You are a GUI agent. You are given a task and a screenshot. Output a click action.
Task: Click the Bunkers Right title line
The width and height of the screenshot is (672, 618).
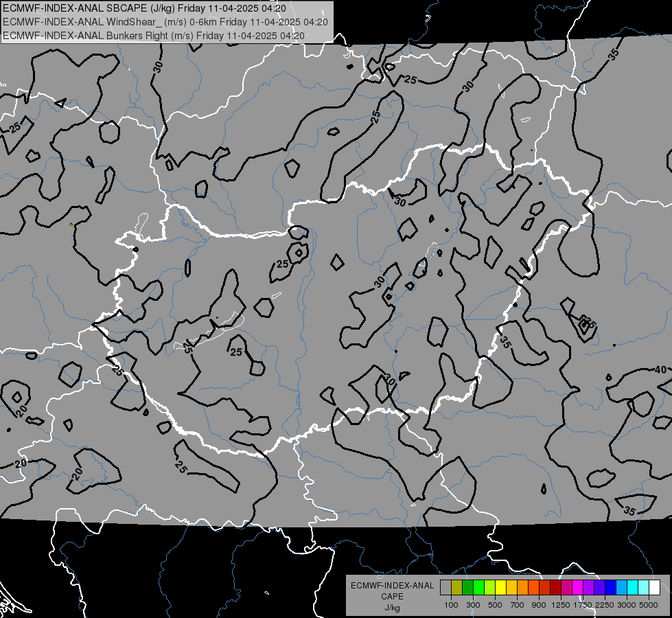(154, 36)
